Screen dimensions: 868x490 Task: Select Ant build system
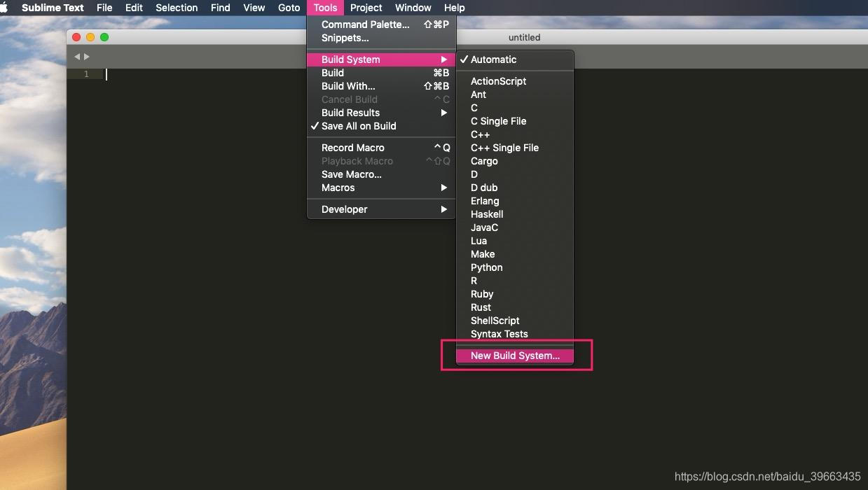[515, 94]
